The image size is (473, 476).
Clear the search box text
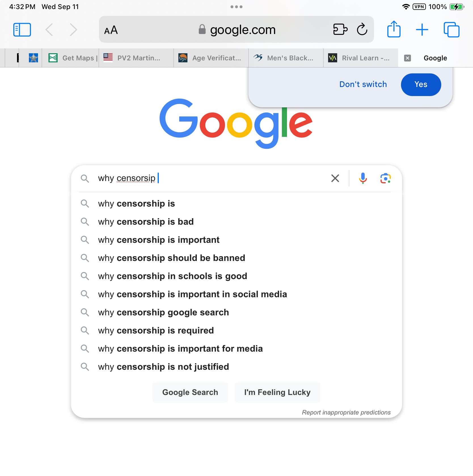click(x=335, y=178)
